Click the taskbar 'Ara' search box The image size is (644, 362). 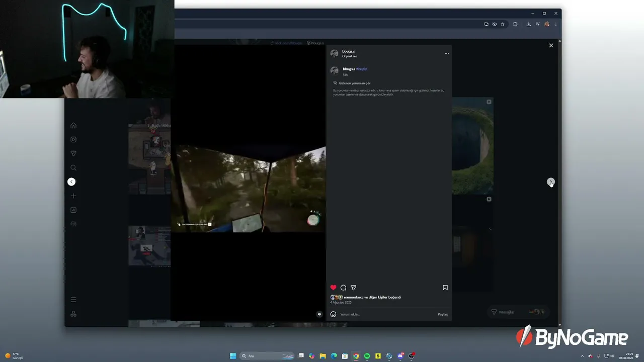point(268,356)
